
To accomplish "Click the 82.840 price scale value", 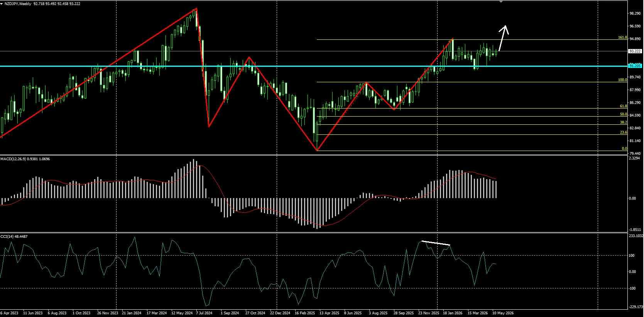I will click(x=635, y=128).
